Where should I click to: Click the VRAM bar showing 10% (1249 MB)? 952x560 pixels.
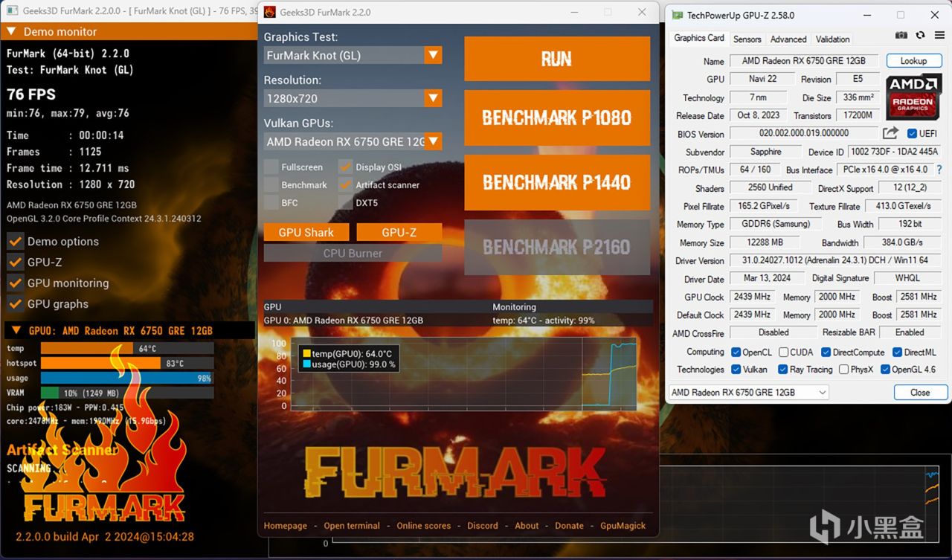[x=127, y=393]
